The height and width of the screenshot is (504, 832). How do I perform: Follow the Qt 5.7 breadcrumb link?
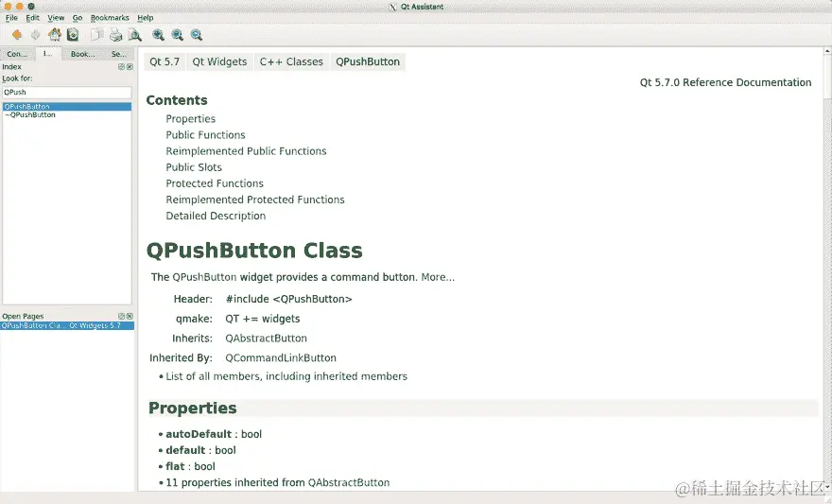click(165, 61)
